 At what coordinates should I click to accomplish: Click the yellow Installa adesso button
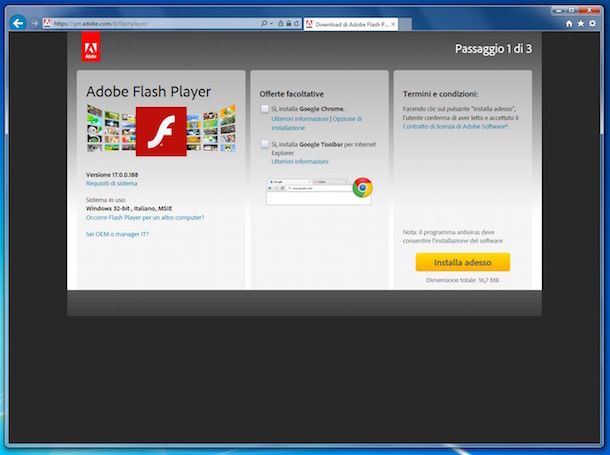click(x=463, y=262)
